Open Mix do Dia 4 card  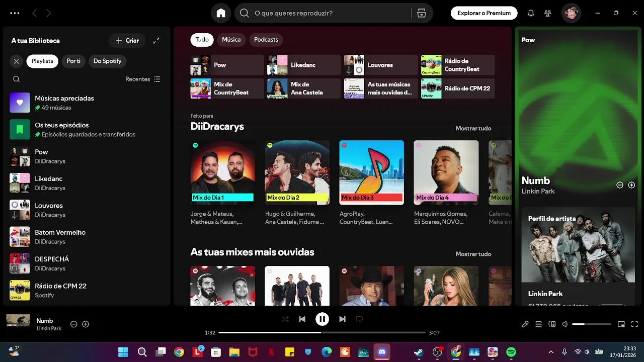446,183
